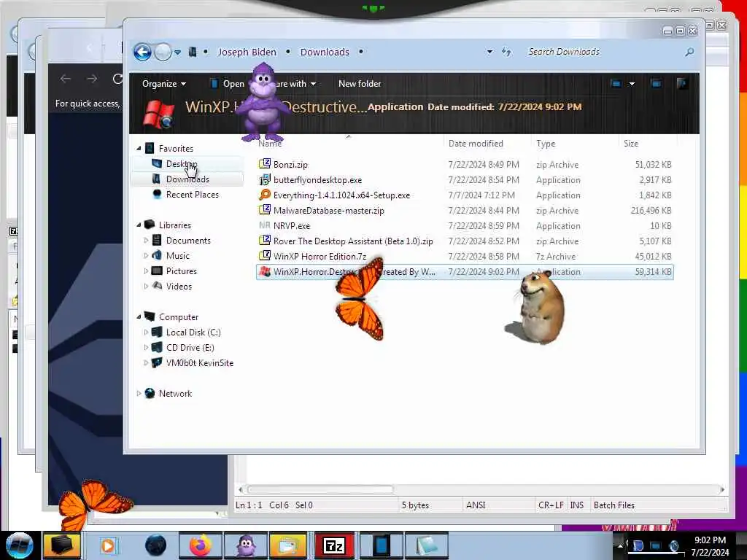Click the Network globe icon

click(150, 393)
